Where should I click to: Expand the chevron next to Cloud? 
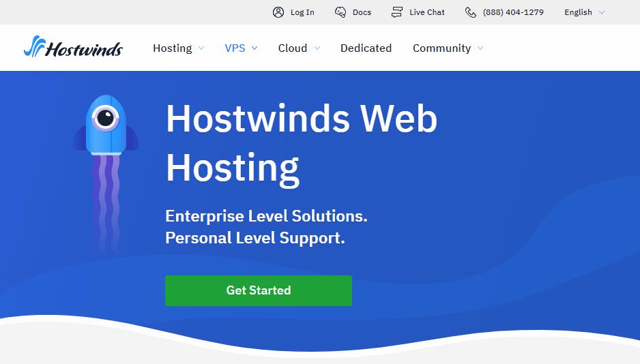click(317, 48)
